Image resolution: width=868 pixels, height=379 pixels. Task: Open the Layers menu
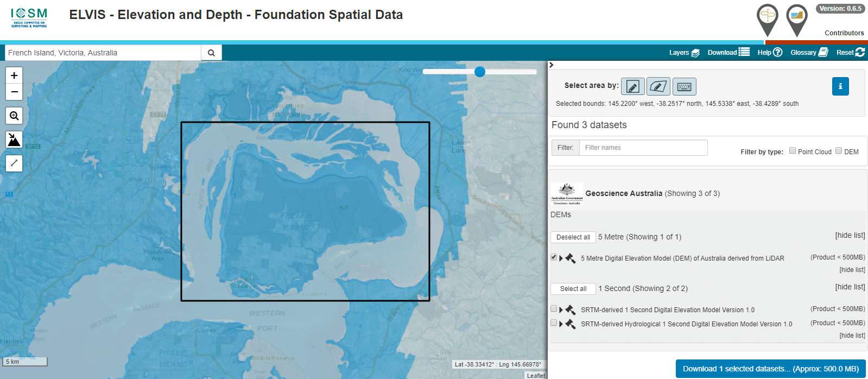tap(684, 53)
